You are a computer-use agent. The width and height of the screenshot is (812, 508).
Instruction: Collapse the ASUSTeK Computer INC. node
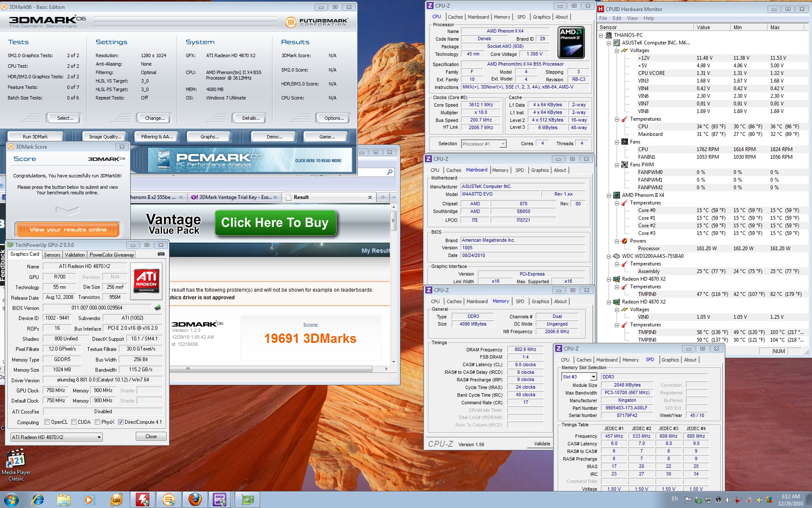pos(609,43)
